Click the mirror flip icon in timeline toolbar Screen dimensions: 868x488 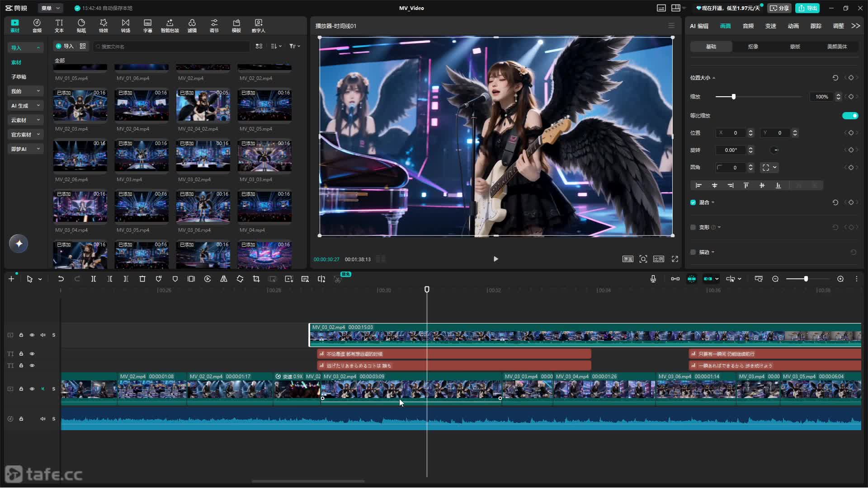coord(224,279)
